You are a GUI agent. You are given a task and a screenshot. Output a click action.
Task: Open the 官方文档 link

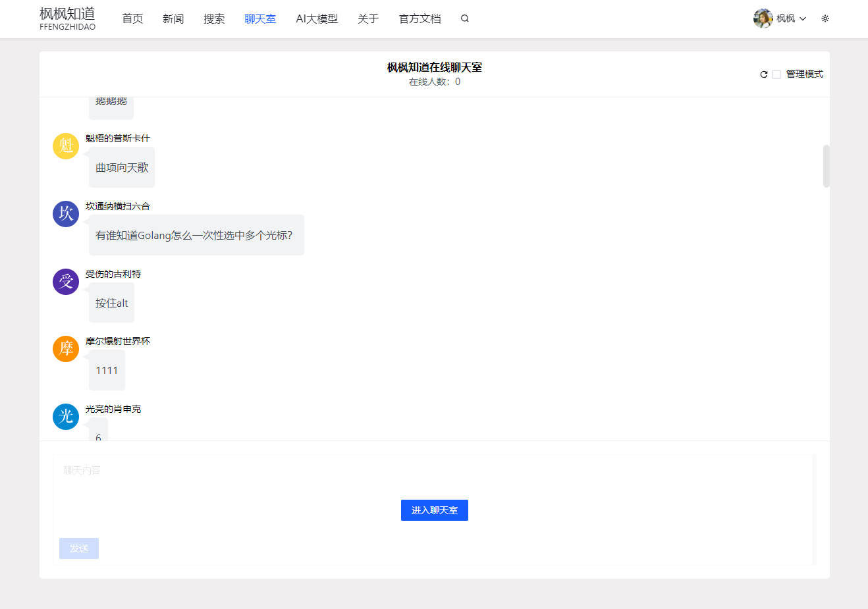coord(420,19)
